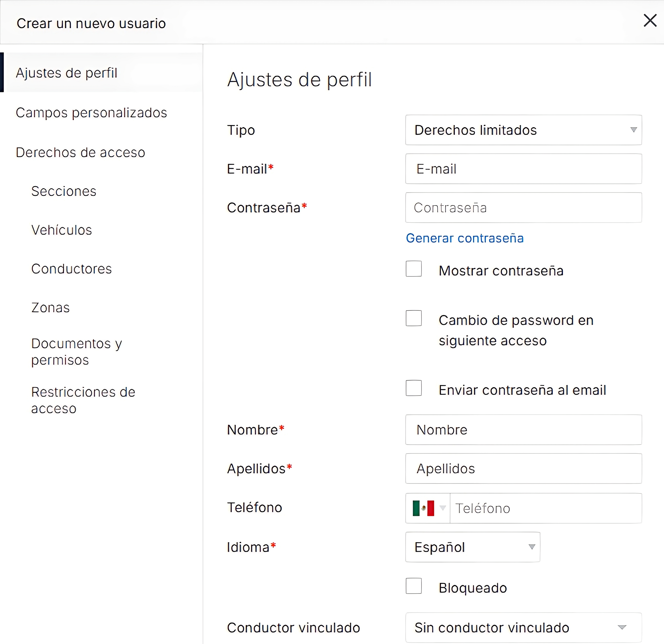
Task: Enable Mostrar contraseña
Action: 413,269
